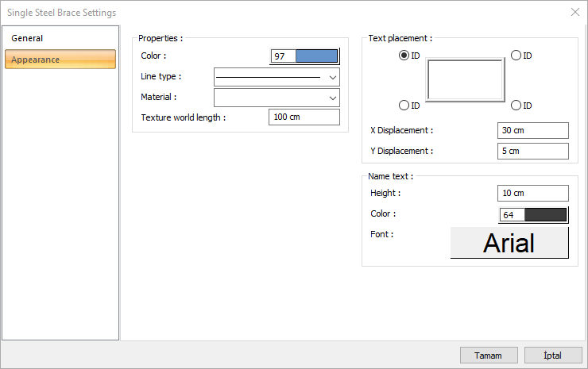Click the Texture world length field
The width and height of the screenshot is (588, 369).
click(x=304, y=117)
